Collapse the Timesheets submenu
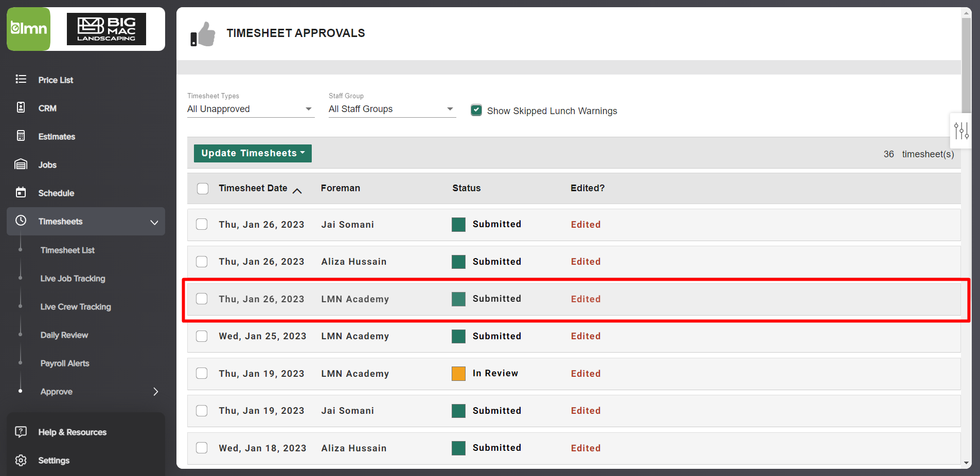The image size is (980, 476). tap(154, 223)
